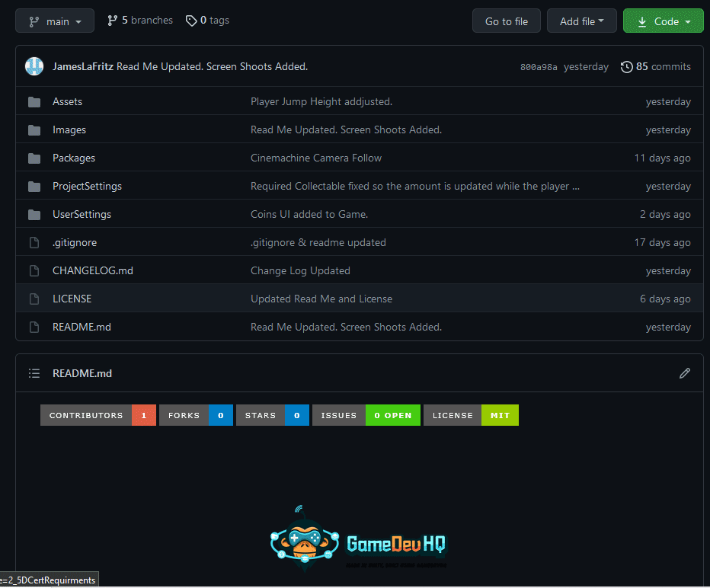
Task: Click the Images folder icon
Action: [34, 129]
